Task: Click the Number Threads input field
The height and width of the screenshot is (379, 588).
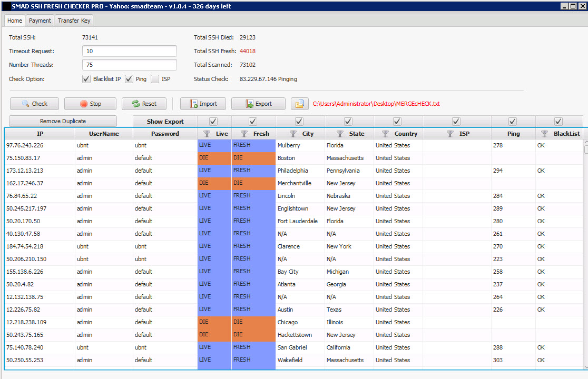Action: tap(129, 65)
